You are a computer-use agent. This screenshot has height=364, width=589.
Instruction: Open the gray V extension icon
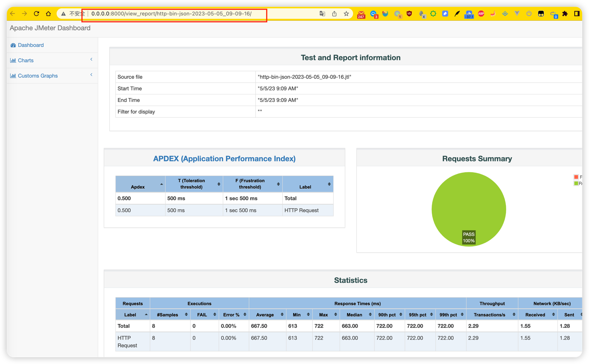click(517, 14)
